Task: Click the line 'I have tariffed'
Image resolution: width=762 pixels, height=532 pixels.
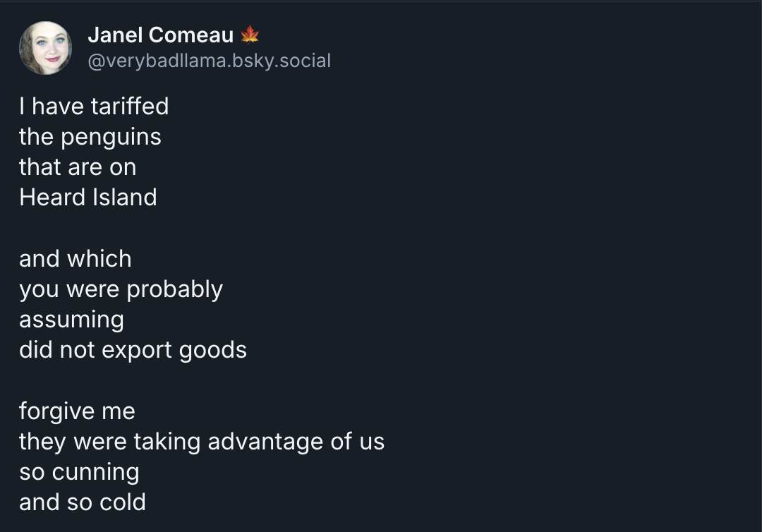Action: tap(94, 106)
